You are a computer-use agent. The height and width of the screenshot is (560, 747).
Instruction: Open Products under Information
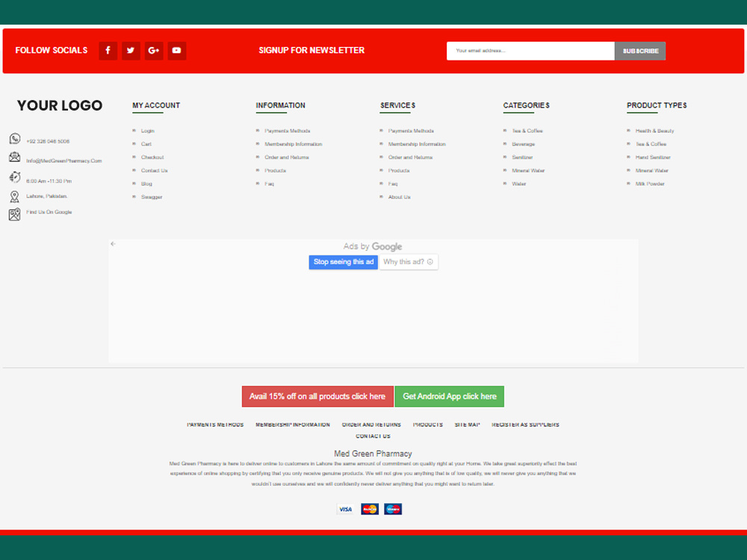point(276,170)
